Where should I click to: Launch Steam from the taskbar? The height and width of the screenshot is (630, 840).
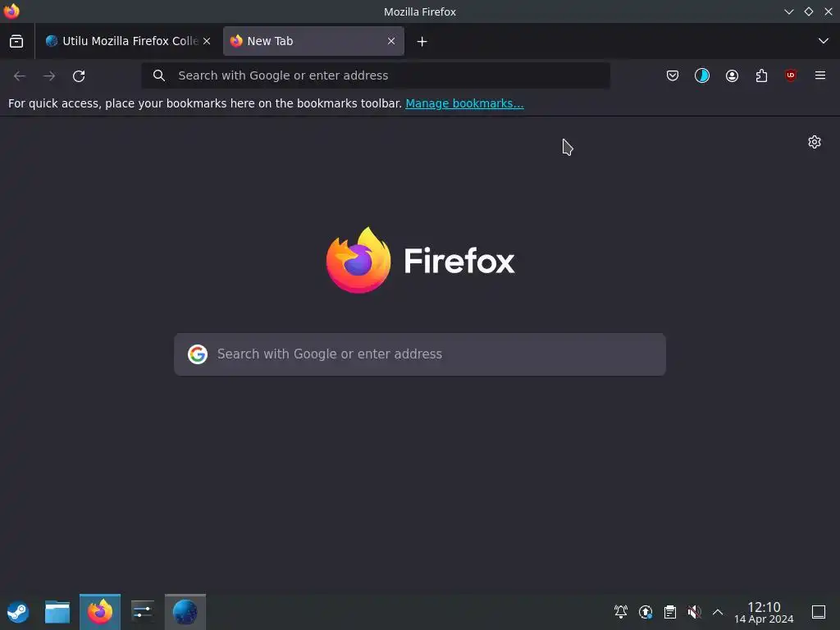coord(18,612)
